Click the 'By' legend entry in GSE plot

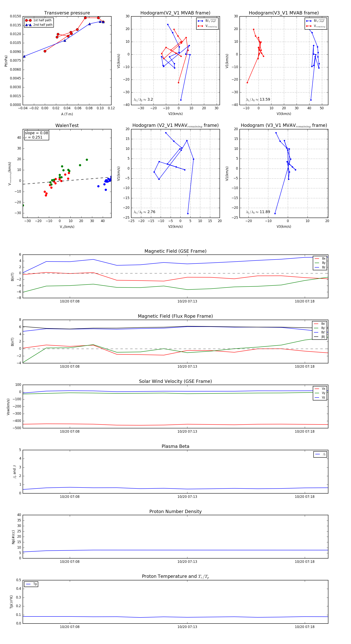point(320,263)
